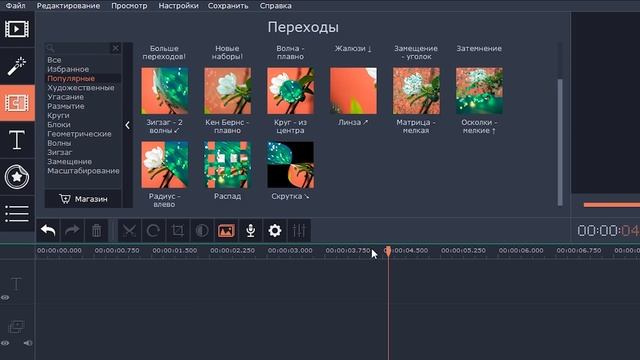
Task: Select the Художественные category
Action: pos(81,88)
